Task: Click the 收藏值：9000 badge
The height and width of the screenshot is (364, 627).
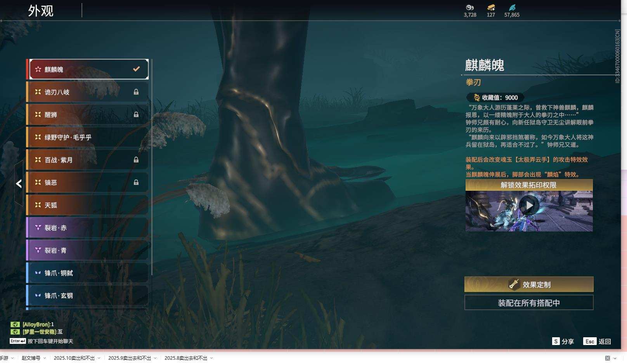Action: coord(495,98)
